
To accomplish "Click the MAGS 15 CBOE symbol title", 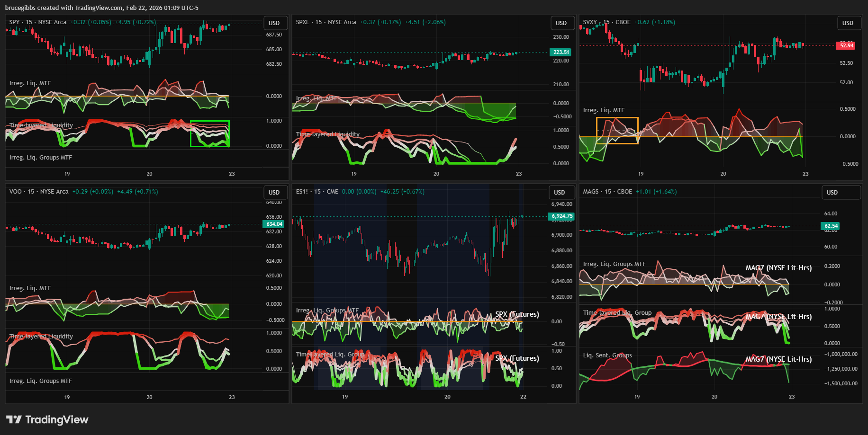I will pos(607,192).
